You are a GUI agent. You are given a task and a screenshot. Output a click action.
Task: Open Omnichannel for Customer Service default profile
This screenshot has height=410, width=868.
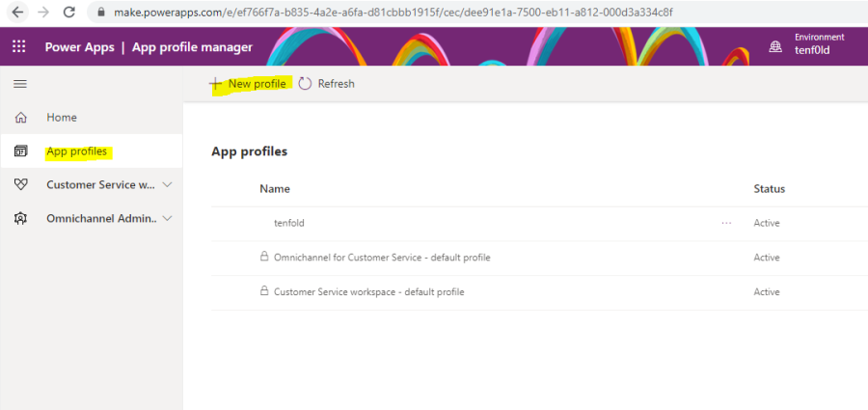click(x=382, y=257)
